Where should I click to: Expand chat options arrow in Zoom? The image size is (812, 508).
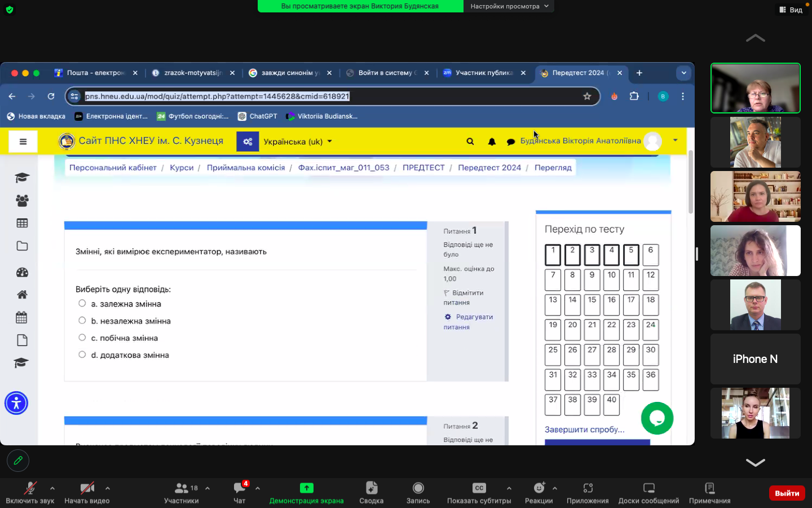coord(258,488)
